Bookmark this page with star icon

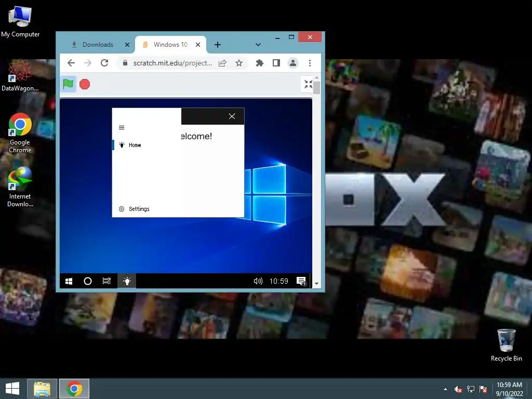pyautogui.click(x=239, y=63)
